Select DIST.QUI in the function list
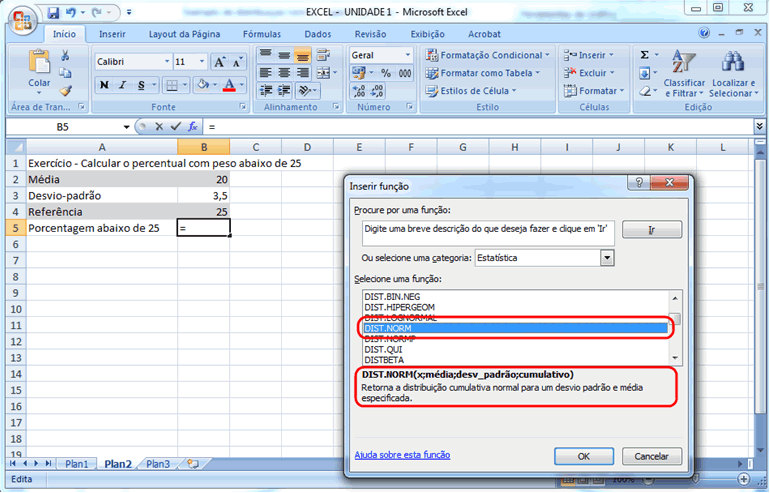Screen dimensions: 770x493 tap(383, 349)
